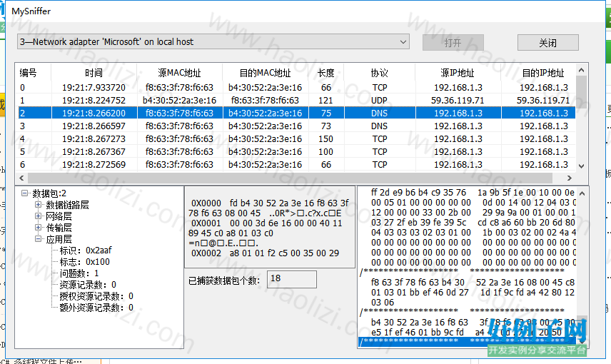Click right arrow of horizontal scrollbar
Viewport: 611px width, 364px height.
pos(570,178)
